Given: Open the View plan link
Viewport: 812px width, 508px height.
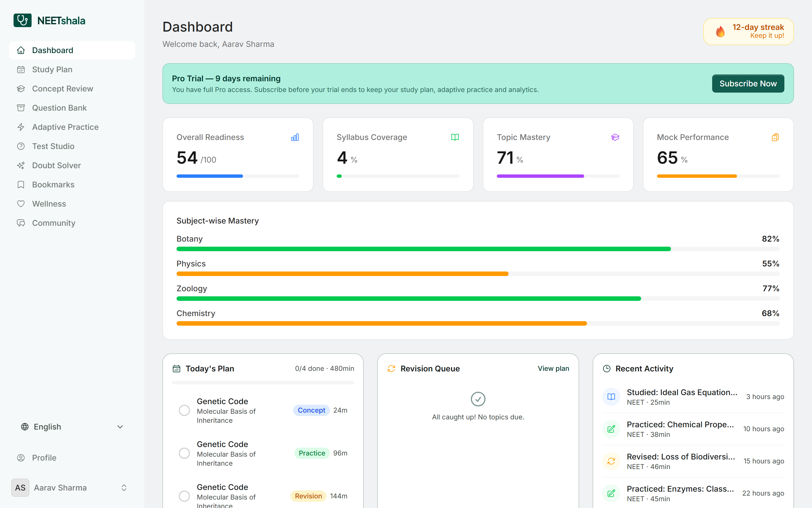Looking at the screenshot, I should [x=553, y=369].
